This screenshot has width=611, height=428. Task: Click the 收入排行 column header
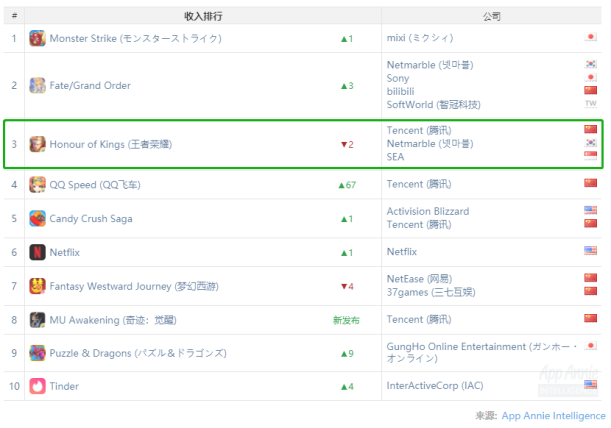pyautogui.click(x=203, y=16)
